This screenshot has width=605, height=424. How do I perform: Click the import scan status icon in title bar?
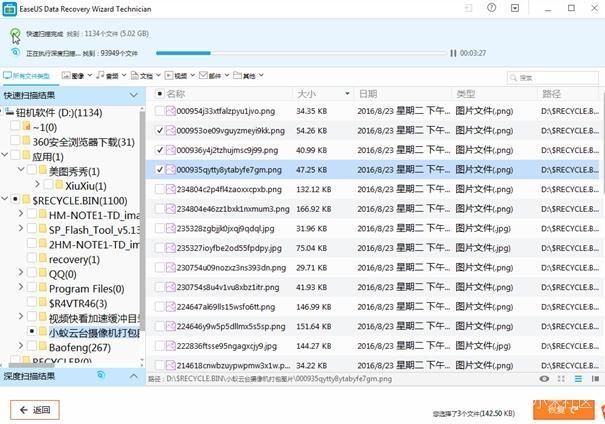tap(468, 8)
